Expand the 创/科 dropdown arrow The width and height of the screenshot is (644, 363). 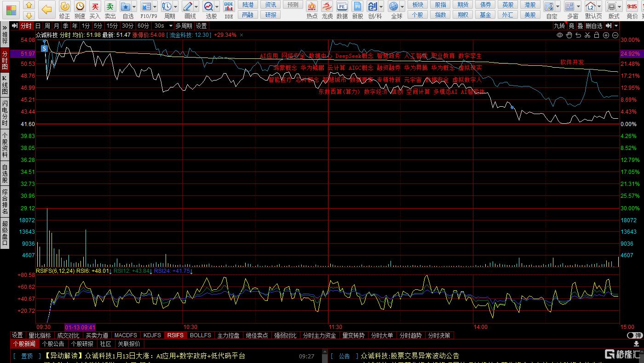point(381,7)
